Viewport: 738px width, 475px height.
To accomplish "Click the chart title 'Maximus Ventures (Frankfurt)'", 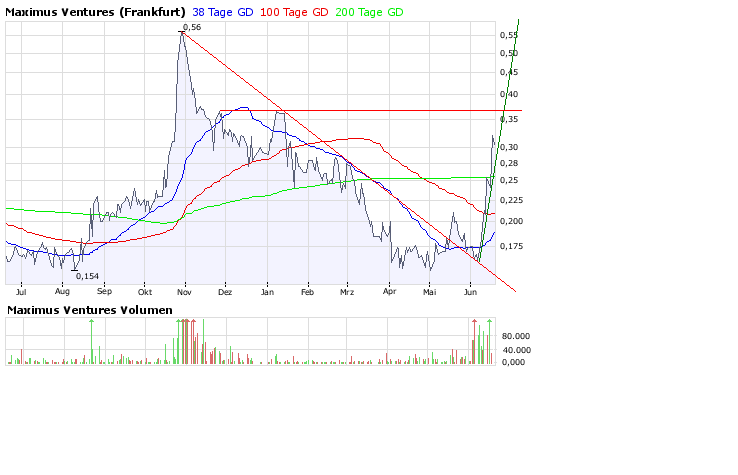I will (x=95, y=12).
